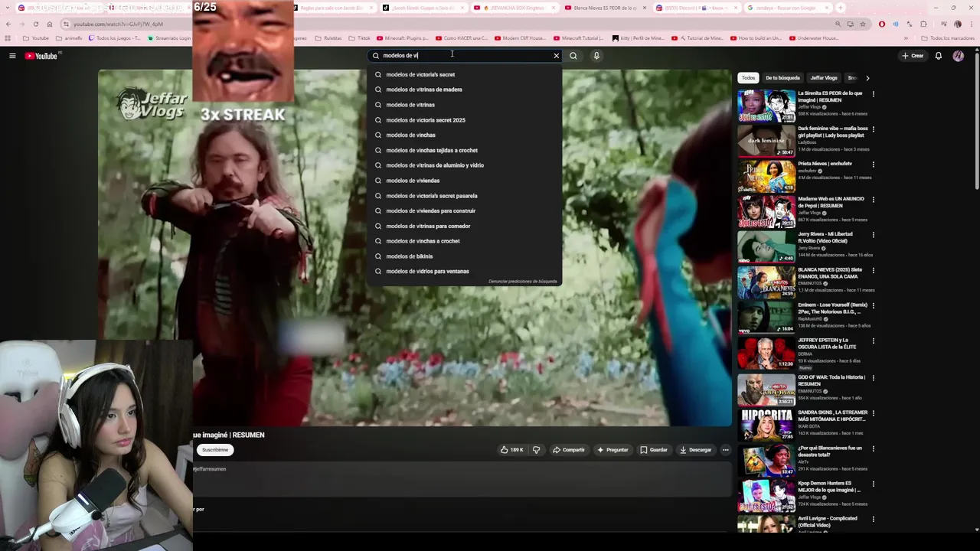Open options menu for 'Madame Web' video
The image size is (980, 551).
pos(874,200)
